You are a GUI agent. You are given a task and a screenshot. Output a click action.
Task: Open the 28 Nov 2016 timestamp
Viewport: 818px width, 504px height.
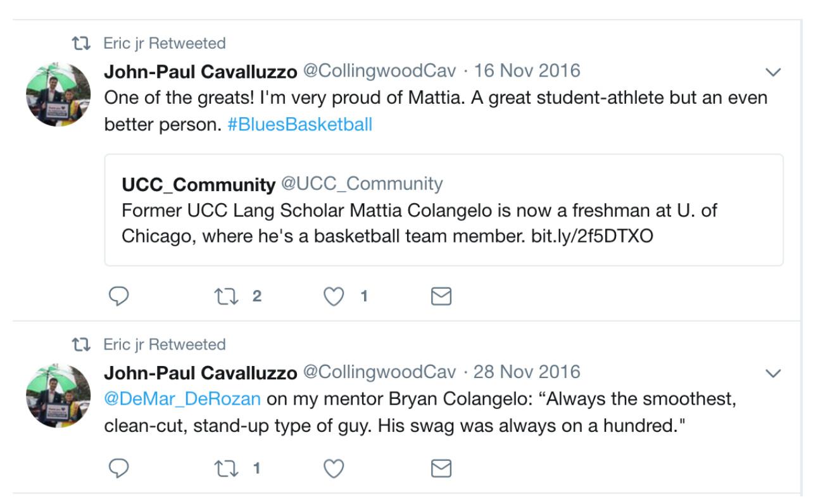(527, 372)
